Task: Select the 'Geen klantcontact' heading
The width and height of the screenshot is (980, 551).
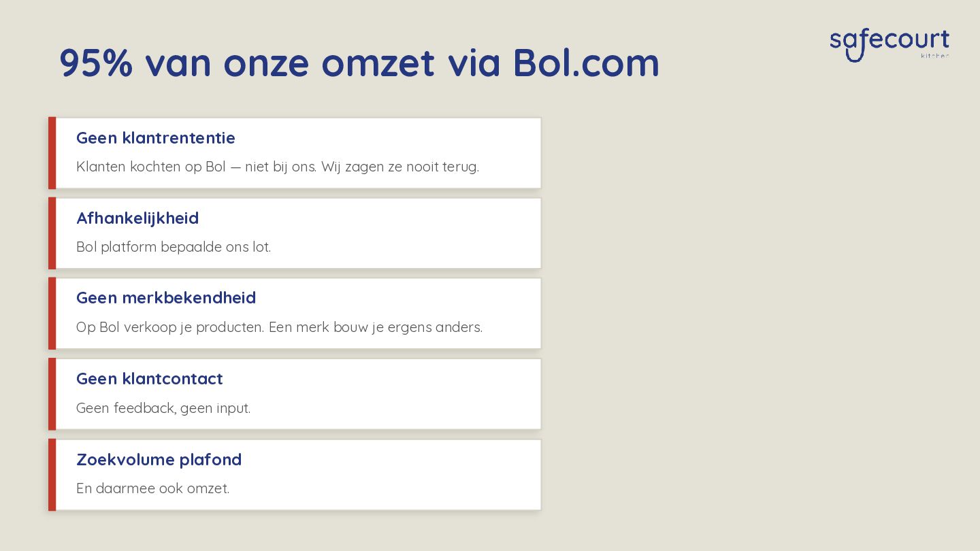Action: (x=150, y=379)
